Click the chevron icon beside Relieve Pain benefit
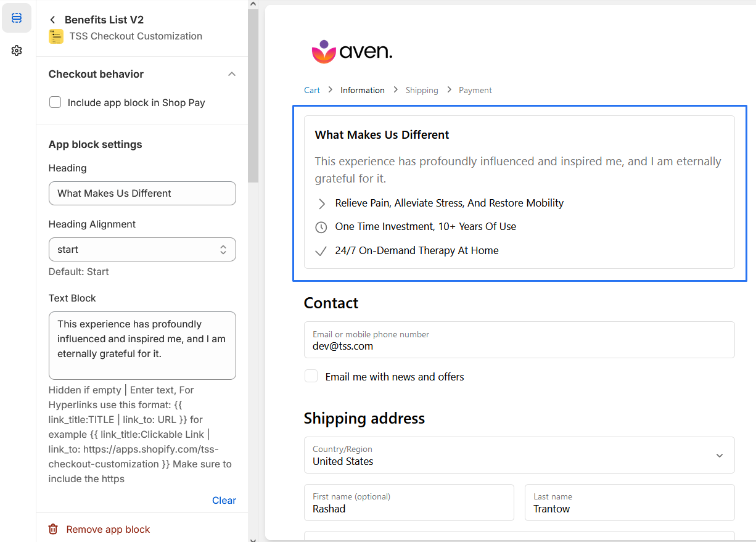 (x=321, y=203)
